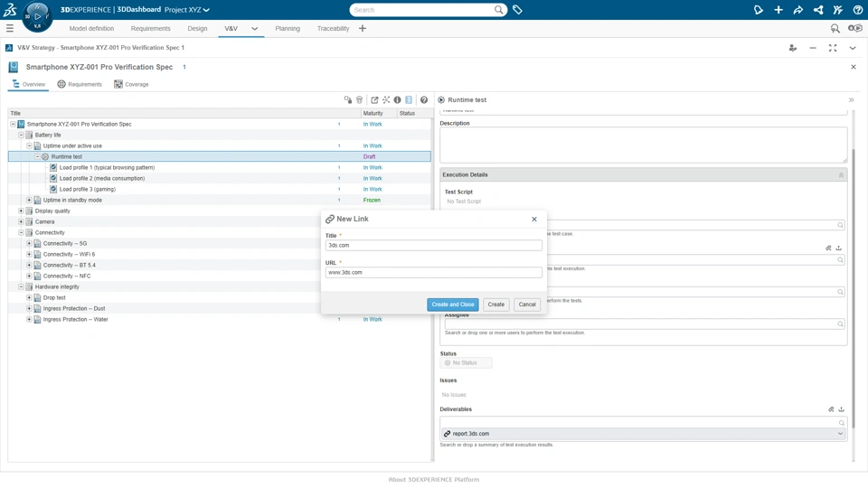The height and width of the screenshot is (488, 868).
Task: Click the Frozen maturity of Uptime in standby mode
Action: pos(372,200)
